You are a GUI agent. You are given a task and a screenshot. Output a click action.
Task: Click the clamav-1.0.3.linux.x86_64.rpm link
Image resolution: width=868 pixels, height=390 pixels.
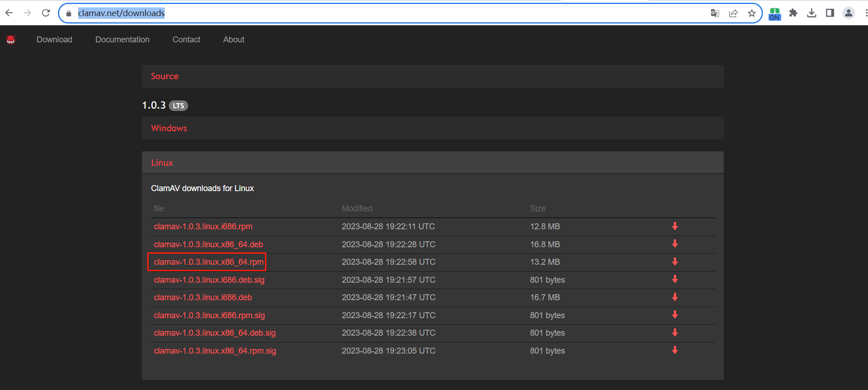209,262
